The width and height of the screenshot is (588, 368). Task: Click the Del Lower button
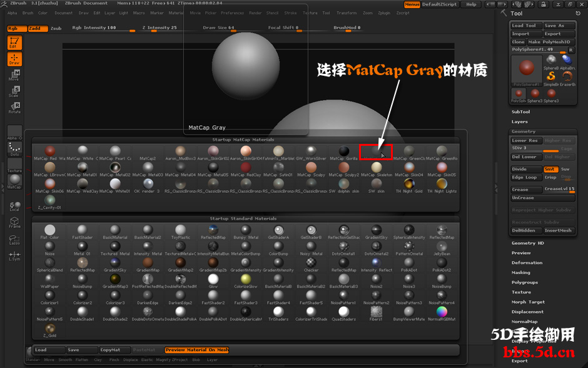tap(527, 157)
